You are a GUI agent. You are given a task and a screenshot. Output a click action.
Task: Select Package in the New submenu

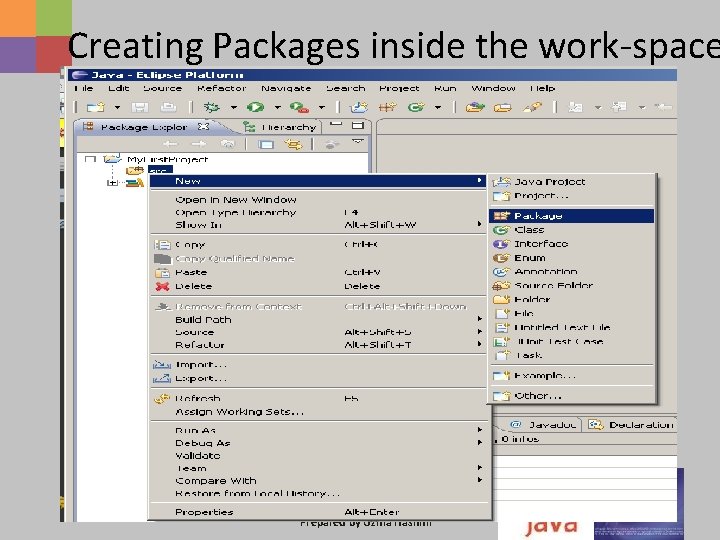coord(572,216)
